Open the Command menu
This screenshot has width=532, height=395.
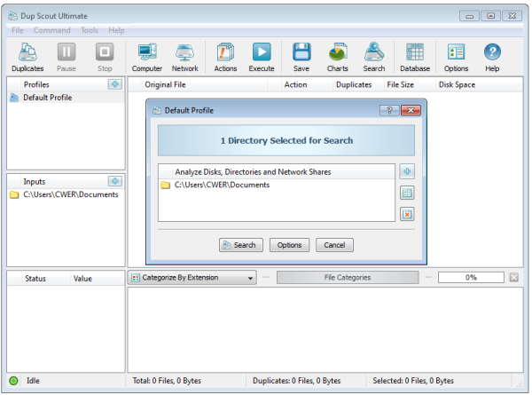pyautogui.click(x=52, y=30)
